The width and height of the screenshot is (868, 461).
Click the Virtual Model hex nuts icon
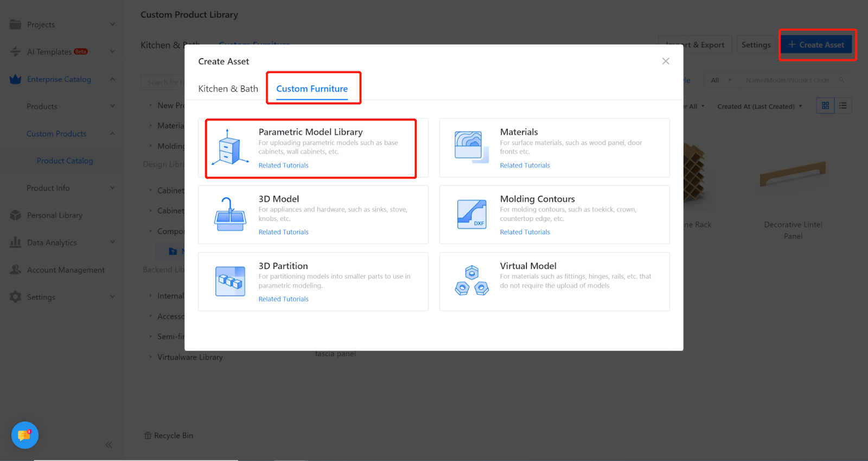(471, 281)
